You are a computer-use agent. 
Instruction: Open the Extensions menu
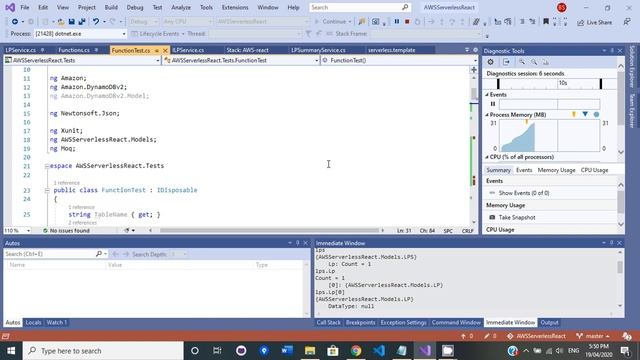pyautogui.click(x=235, y=7)
